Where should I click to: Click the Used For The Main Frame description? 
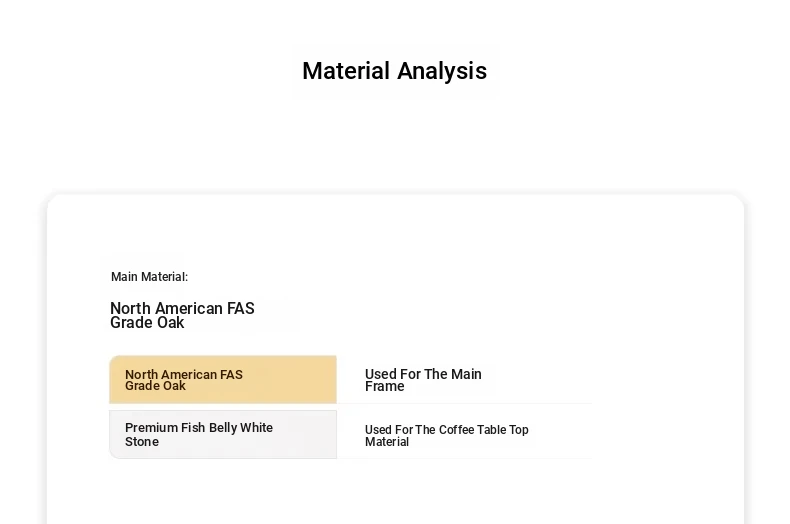(x=423, y=380)
